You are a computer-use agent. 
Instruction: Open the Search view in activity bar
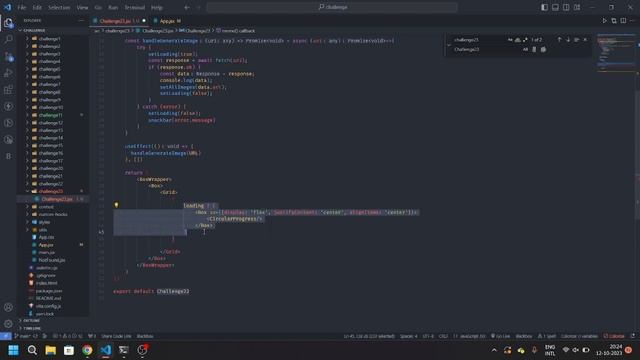pos(8,40)
